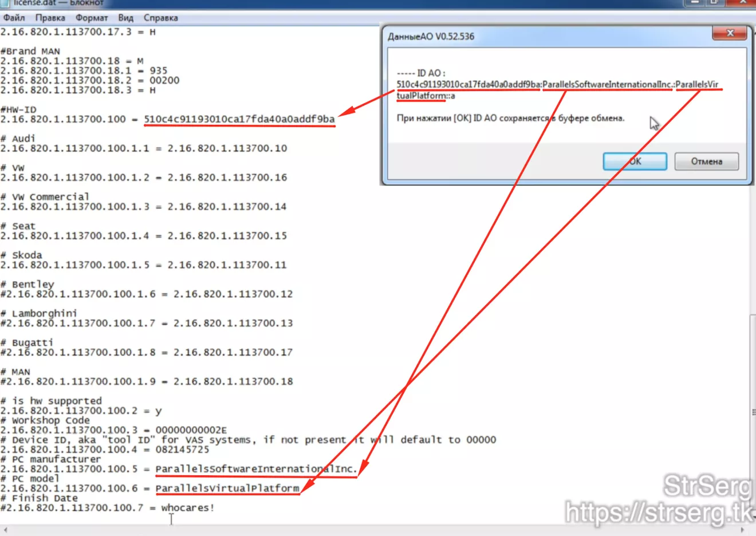
Task: Click the horizontal scrollbar right arrow
Action: point(743,531)
